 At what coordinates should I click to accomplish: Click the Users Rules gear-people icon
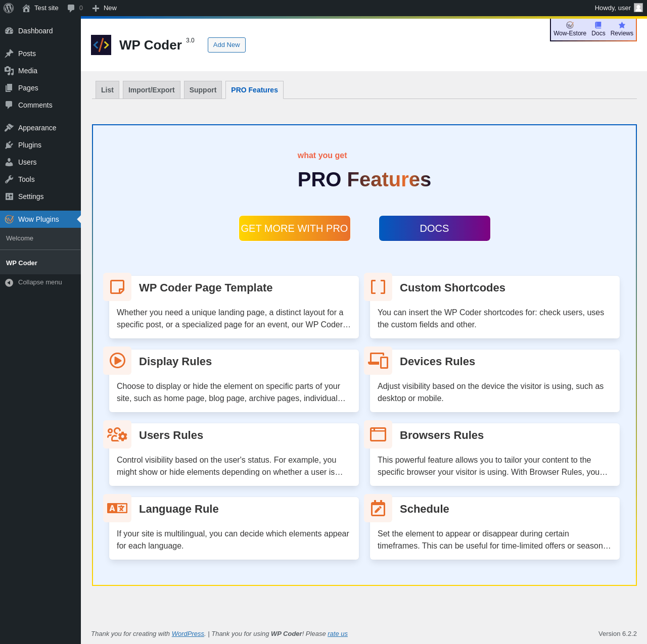tap(117, 434)
